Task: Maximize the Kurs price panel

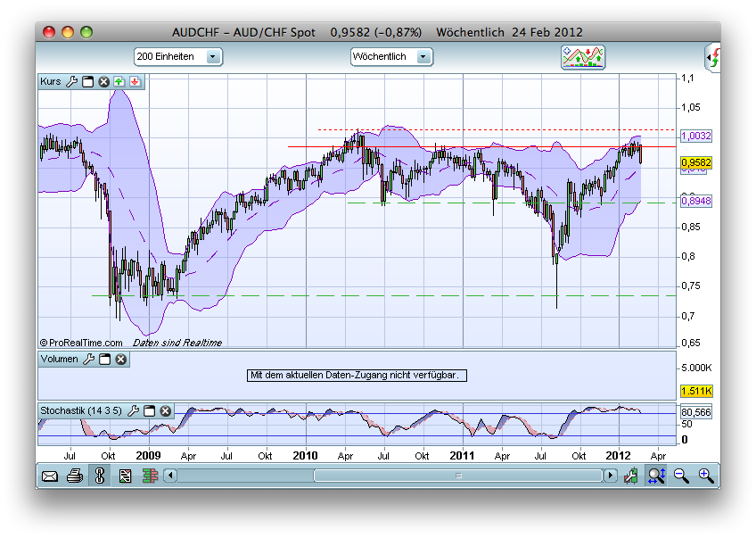Action: (87, 81)
